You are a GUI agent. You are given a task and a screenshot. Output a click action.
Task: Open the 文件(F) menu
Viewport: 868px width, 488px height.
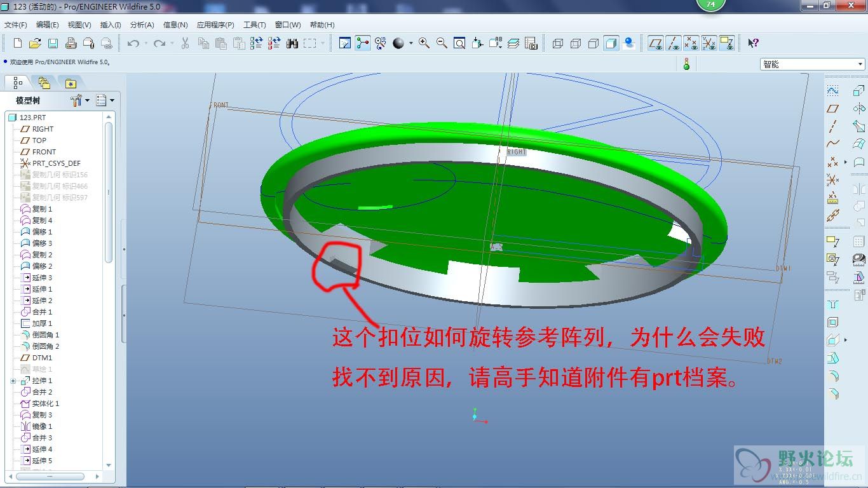pos(16,25)
